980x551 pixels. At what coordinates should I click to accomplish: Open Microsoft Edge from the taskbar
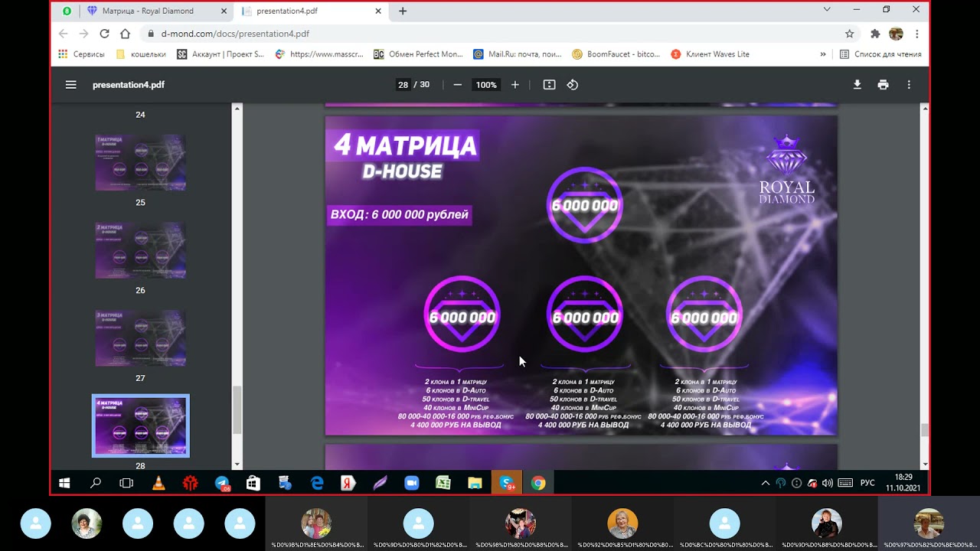(317, 483)
